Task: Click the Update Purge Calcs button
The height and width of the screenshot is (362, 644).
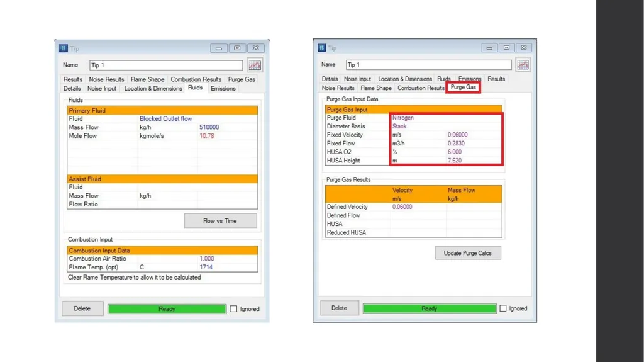Action: tap(468, 253)
